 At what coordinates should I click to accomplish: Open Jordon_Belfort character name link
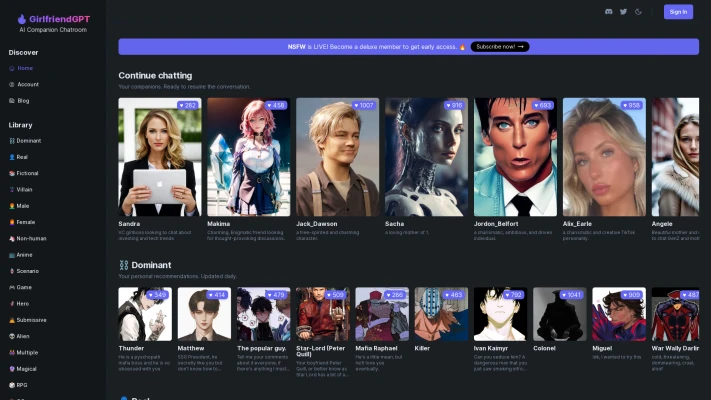(496, 224)
